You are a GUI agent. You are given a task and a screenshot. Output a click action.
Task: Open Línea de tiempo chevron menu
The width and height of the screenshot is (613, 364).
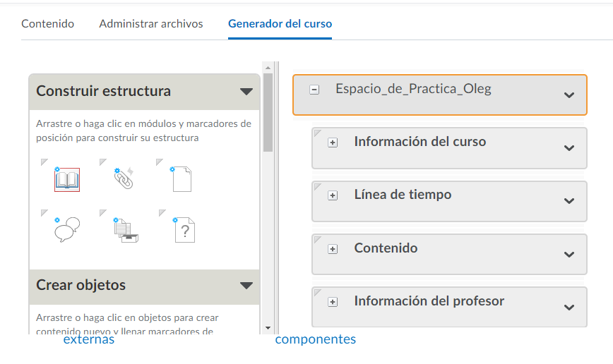point(569,201)
